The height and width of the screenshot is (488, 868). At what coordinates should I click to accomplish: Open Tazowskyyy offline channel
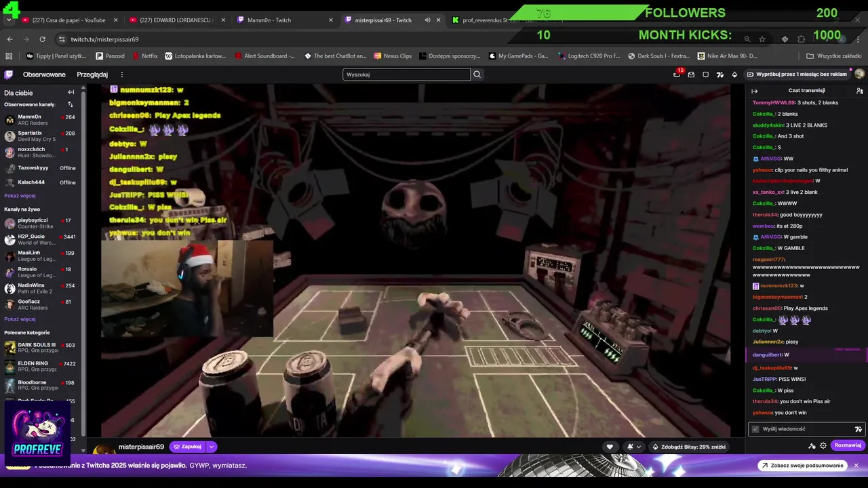pyautogui.click(x=40, y=167)
